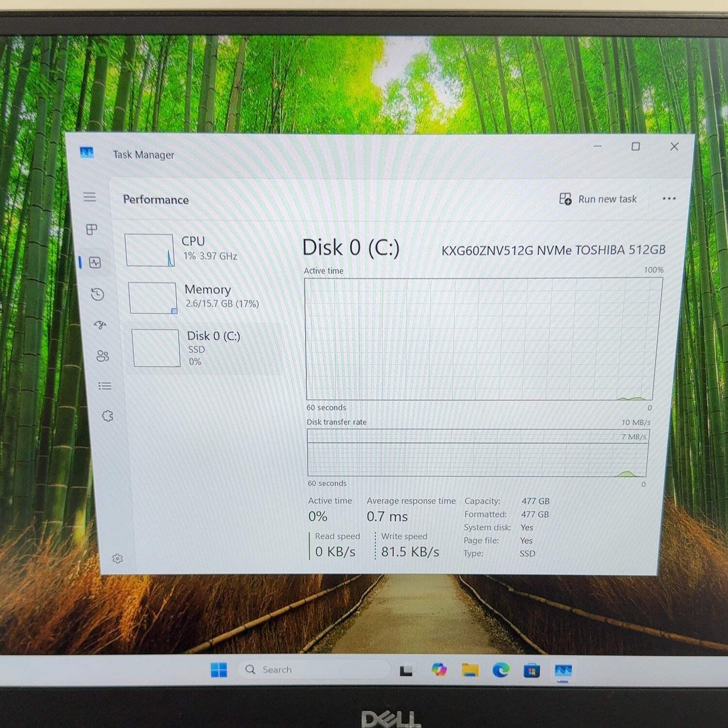Click the Type SSD value
Image resolution: width=728 pixels, height=728 pixels.
(x=527, y=553)
